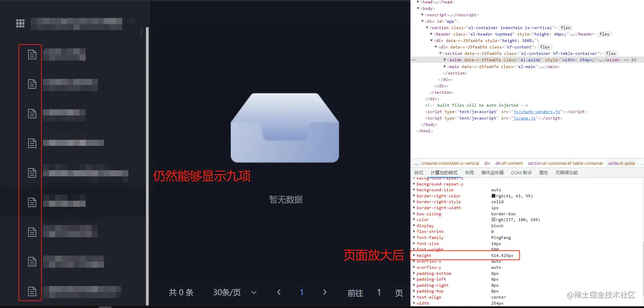Expand the header el-header topHead node

(431, 34)
